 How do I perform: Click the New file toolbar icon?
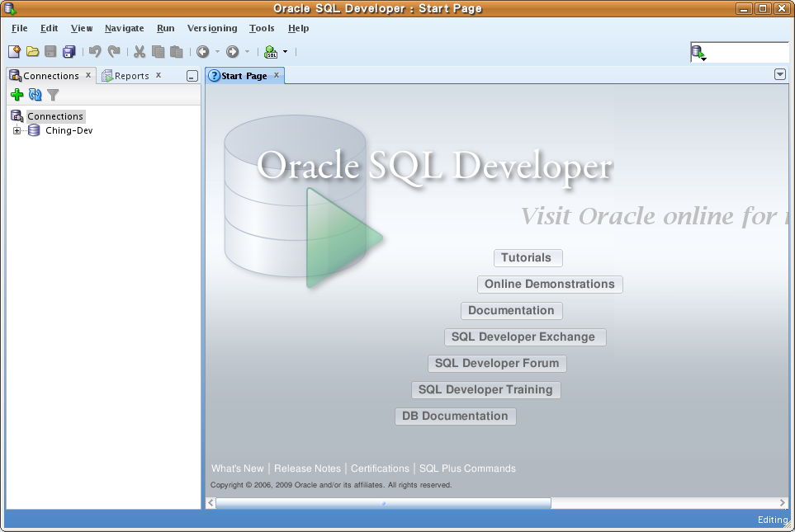[14, 52]
